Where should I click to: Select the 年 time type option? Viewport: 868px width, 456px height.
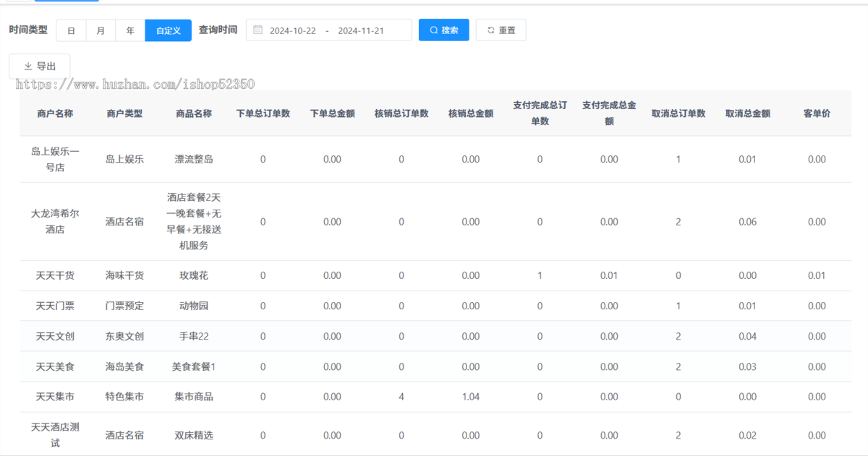130,30
